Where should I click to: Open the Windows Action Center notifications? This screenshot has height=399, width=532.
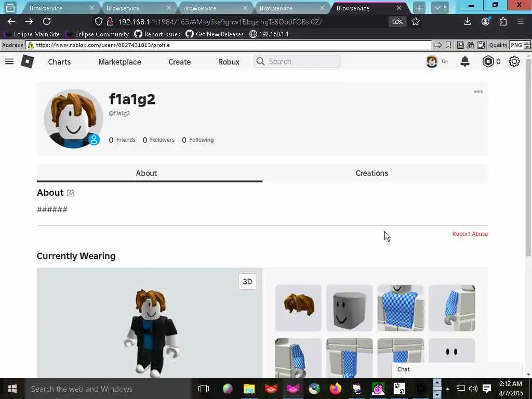tap(487, 389)
